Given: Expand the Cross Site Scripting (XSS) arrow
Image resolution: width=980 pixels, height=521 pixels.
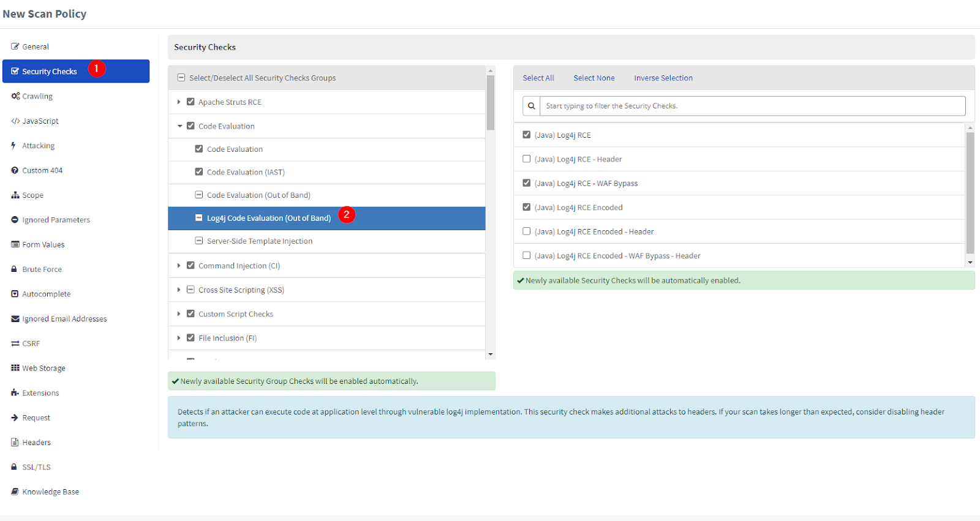Looking at the screenshot, I should [x=179, y=290].
